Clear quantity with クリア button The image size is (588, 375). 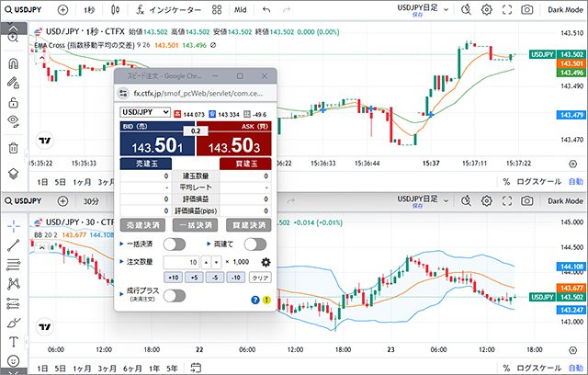pyautogui.click(x=260, y=278)
